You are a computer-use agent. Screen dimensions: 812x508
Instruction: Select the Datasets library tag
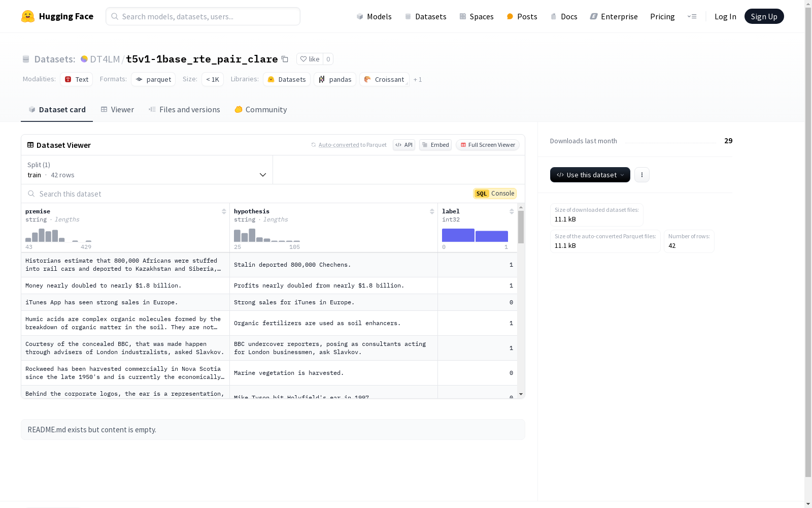(287, 79)
